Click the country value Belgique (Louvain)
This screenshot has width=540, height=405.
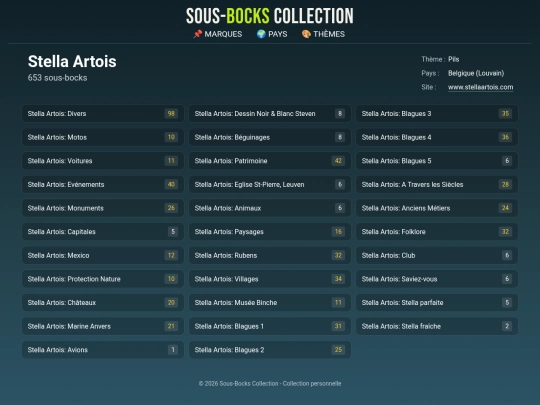[476, 73]
